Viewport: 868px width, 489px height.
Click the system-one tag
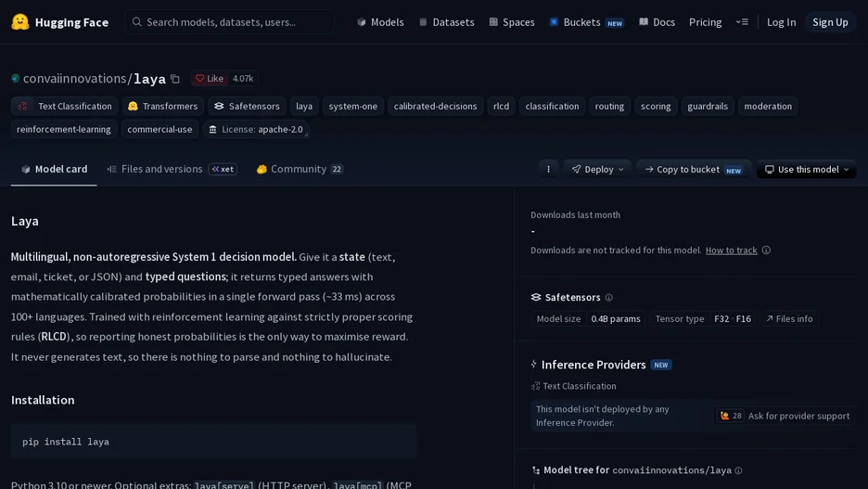(x=352, y=107)
